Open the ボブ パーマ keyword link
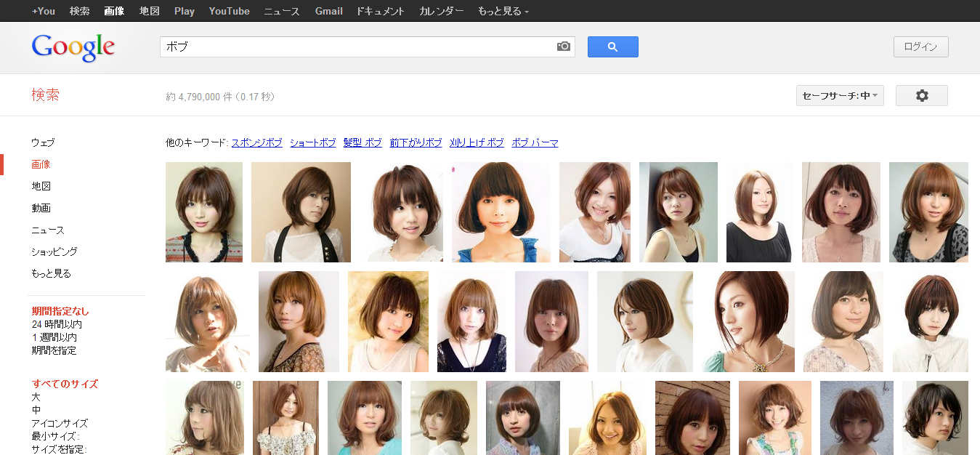This screenshot has height=455, width=980. (x=535, y=142)
